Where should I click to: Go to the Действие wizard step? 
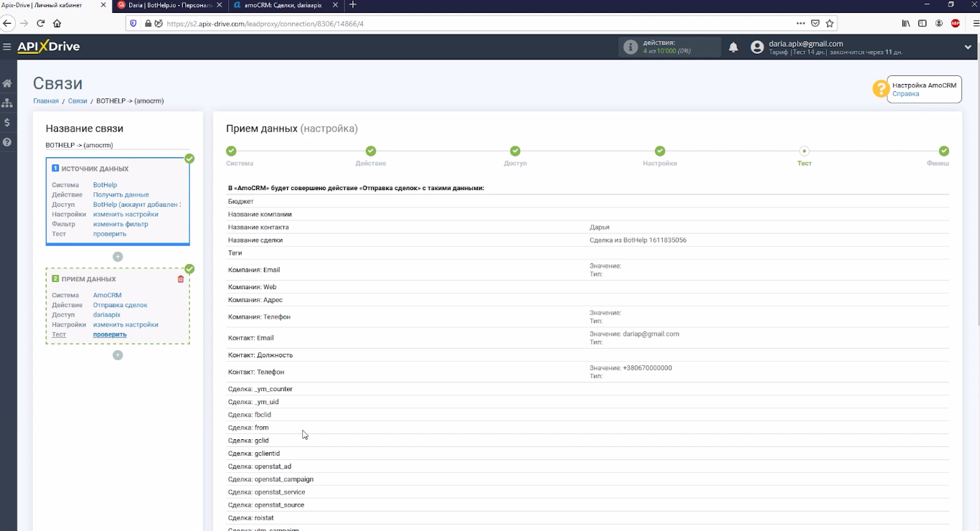click(x=371, y=151)
